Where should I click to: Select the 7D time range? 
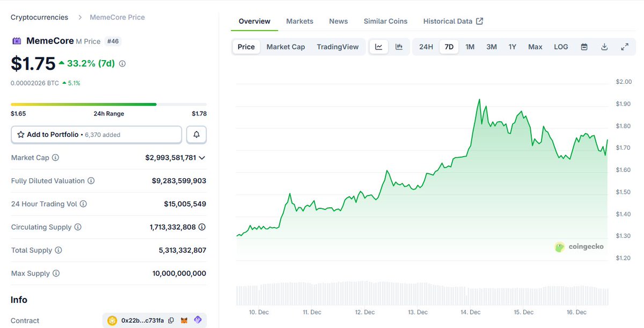449,47
